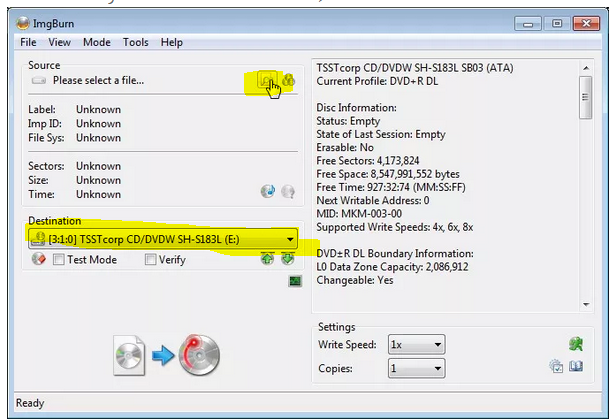The width and height of the screenshot is (614, 420).
Task: Open the Help menu
Action: click(x=172, y=42)
